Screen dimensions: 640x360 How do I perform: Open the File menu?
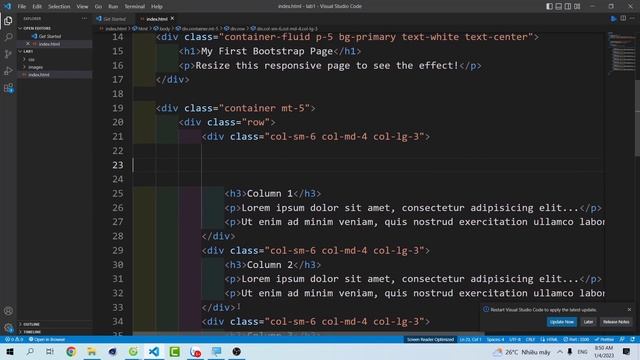pos(22,7)
